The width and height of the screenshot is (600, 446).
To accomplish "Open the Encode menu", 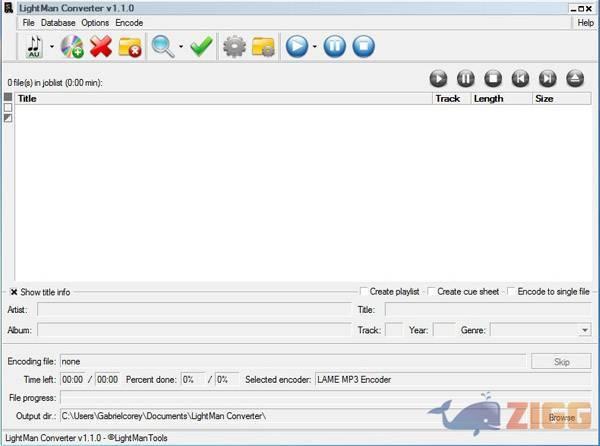I will [x=129, y=23].
